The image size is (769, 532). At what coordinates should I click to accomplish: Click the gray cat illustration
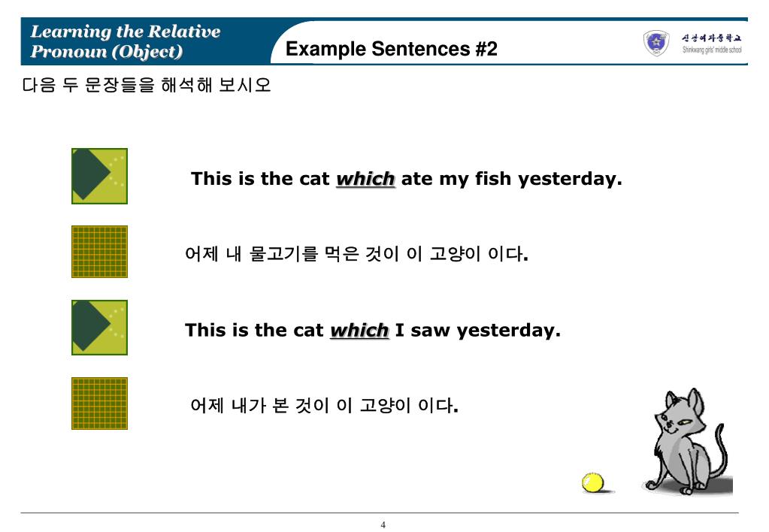686,441
